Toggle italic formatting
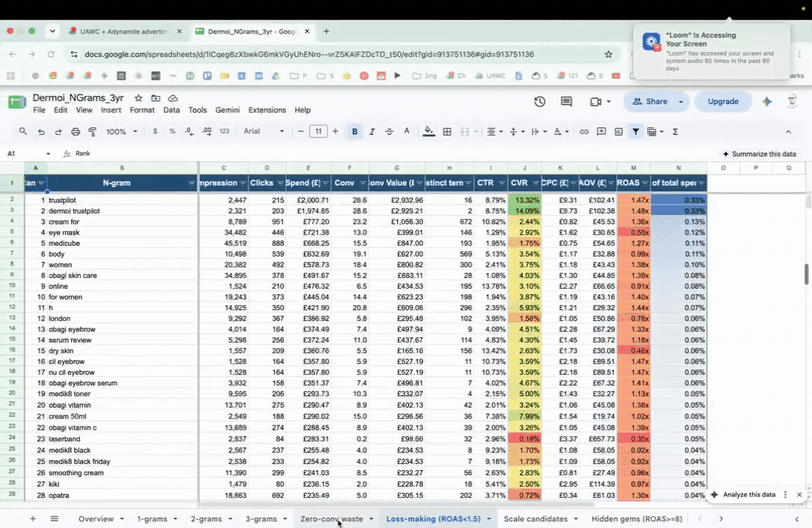This screenshot has height=528, width=812. point(372,131)
